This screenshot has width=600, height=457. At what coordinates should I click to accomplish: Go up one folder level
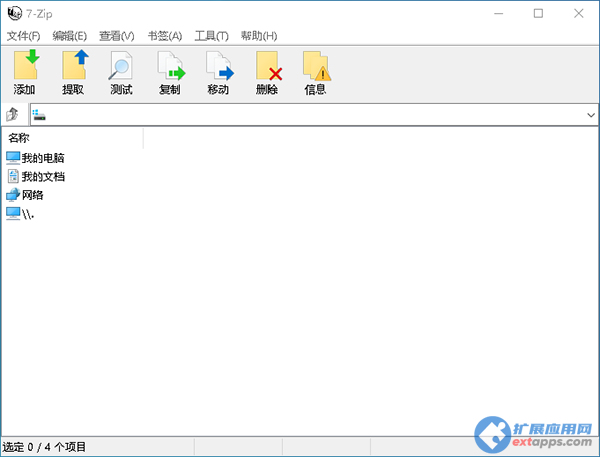(13, 114)
